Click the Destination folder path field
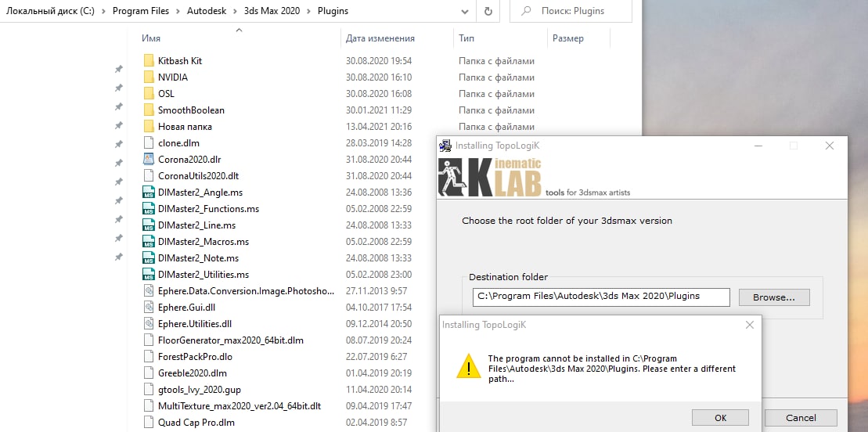This screenshot has height=432, width=868. (x=602, y=297)
